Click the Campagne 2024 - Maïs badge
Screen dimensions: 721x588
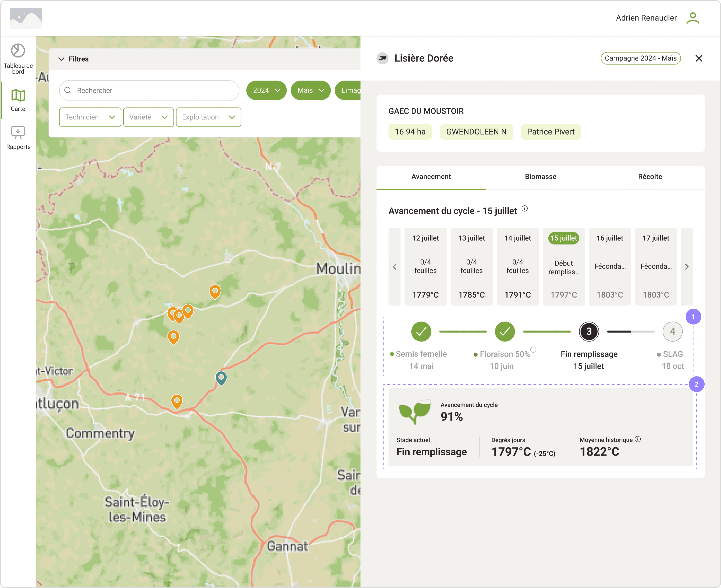640,58
